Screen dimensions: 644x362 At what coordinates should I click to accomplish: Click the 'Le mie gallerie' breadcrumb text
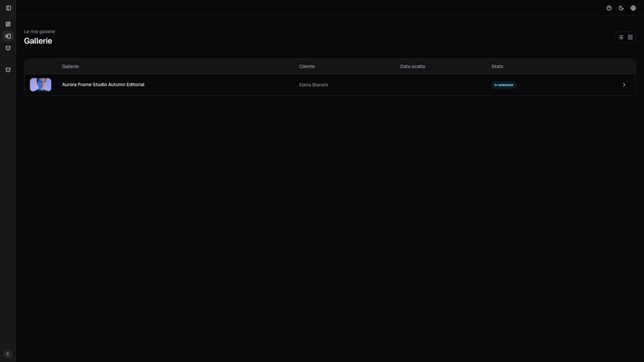point(40,32)
